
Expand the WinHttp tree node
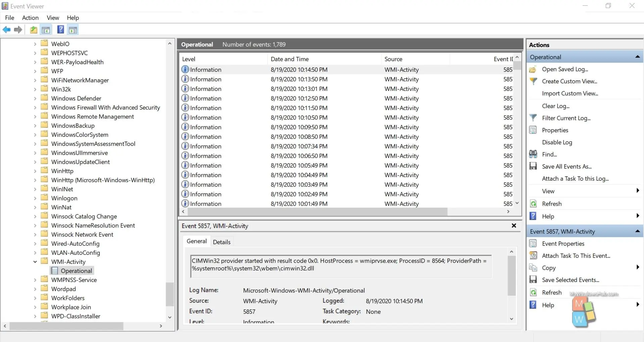pos(35,171)
